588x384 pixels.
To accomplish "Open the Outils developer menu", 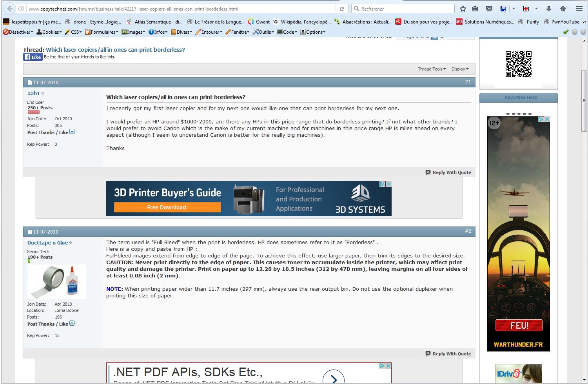I will [263, 32].
